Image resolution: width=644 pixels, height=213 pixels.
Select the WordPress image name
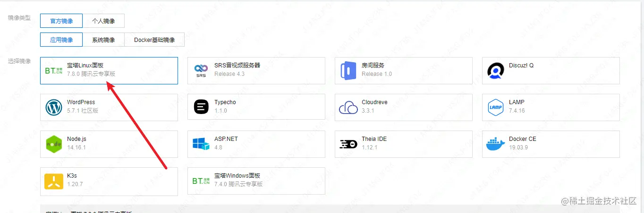click(81, 102)
